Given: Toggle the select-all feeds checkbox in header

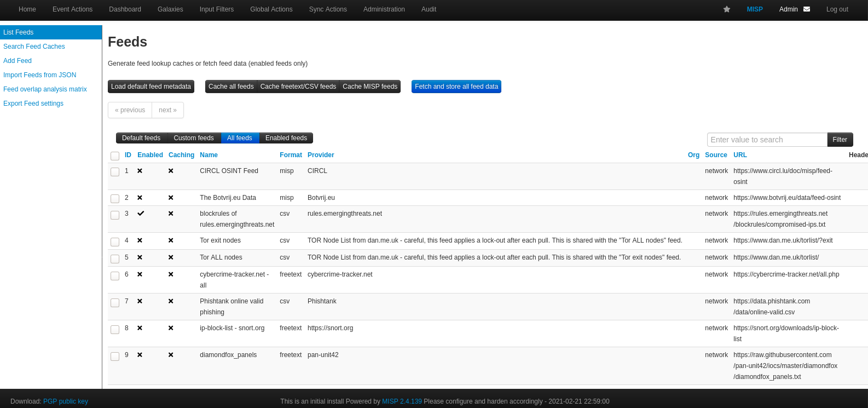Looking at the screenshot, I should pyautogui.click(x=115, y=156).
